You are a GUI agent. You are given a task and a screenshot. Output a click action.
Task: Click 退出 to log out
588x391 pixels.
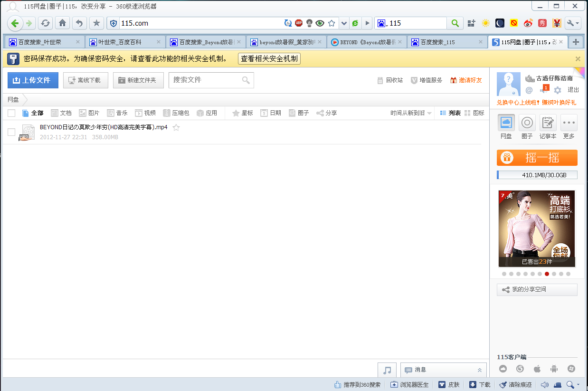point(573,90)
